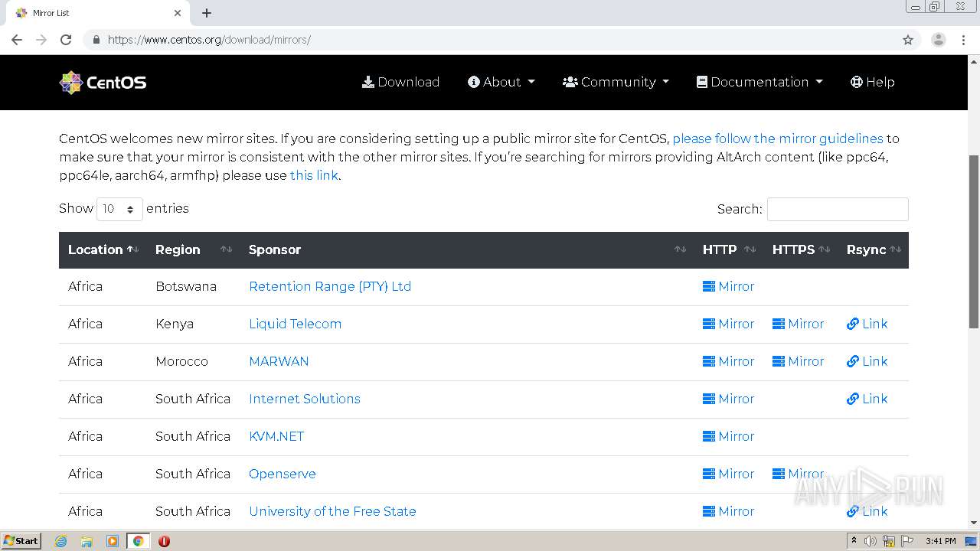Open HTTP Mirror for Internet Solutions
Image resolution: width=980 pixels, height=551 pixels.
pyautogui.click(x=728, y=399)
